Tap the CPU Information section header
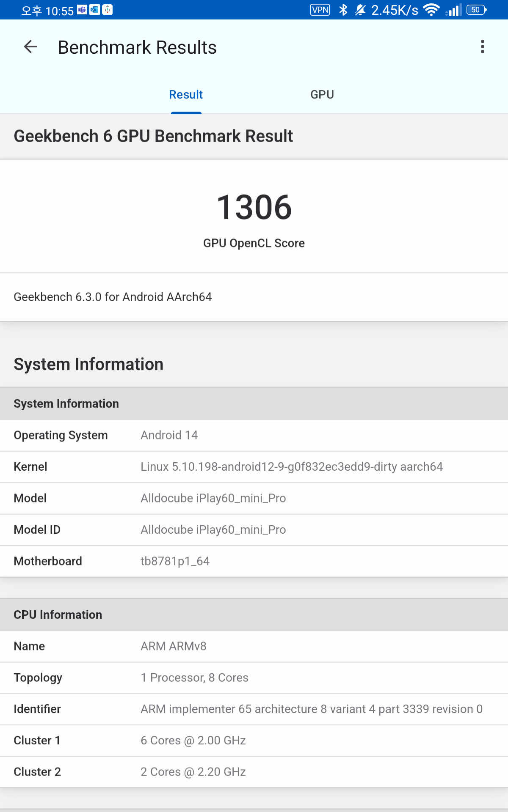This screenshot has width=508, height=812. pos(254,614)
